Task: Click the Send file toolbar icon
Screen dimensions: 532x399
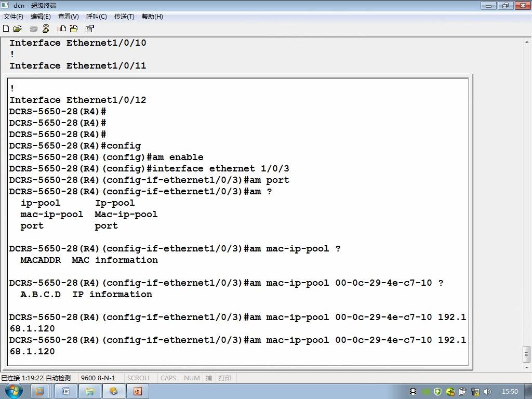Action: point(62,29)
